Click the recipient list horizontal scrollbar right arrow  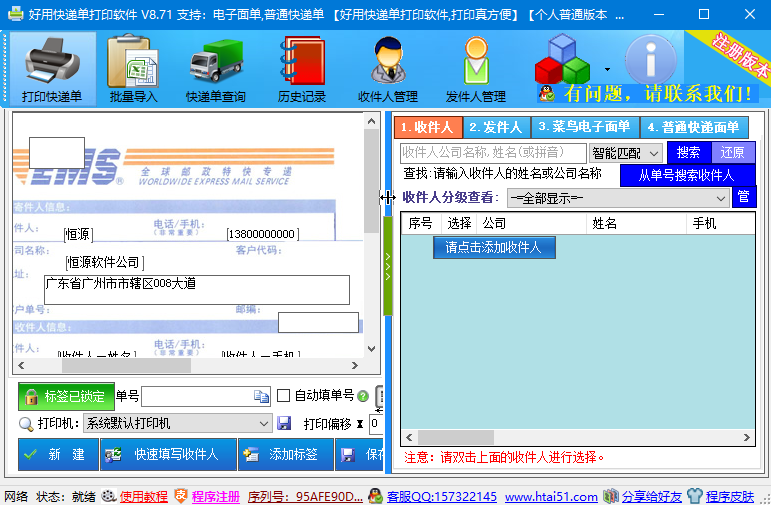click(747, 438)
